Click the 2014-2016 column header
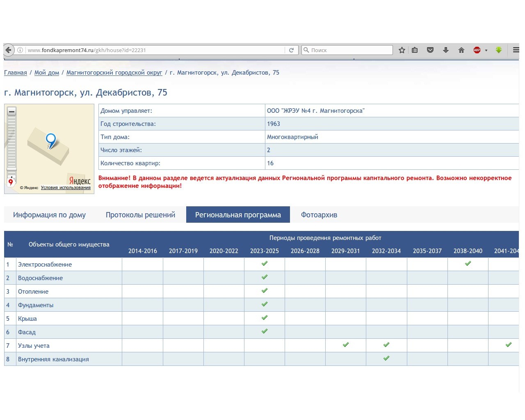The width and height of the screenshot is (525, 420). pos(143,251)
